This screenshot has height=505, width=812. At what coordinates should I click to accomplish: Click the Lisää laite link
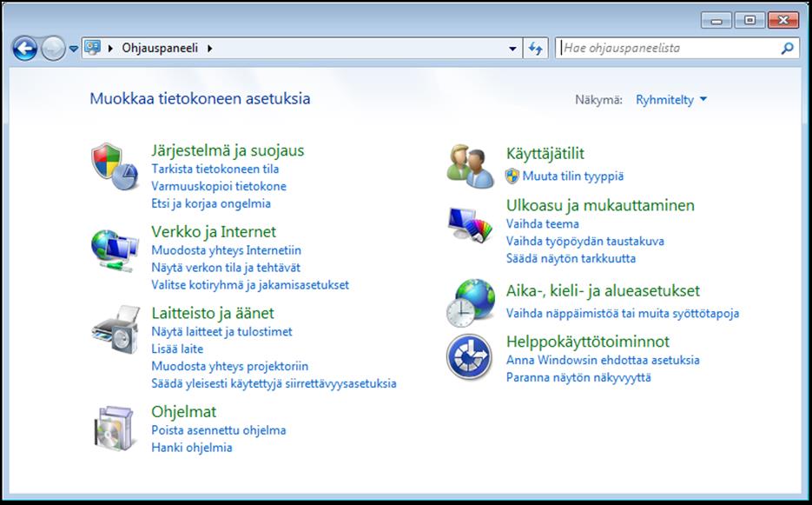(177, 349)
